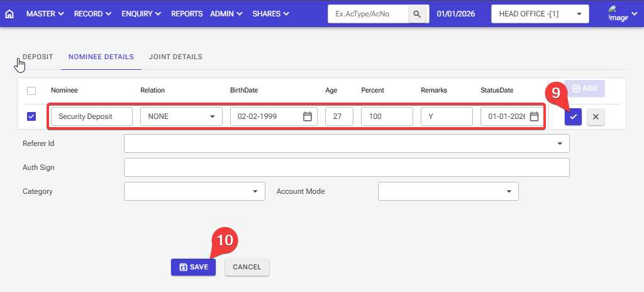Open the BirthDate calendar picker icon
Image resolution: width=644 pixels, height=292 pixels.
[x=308, y=116]
